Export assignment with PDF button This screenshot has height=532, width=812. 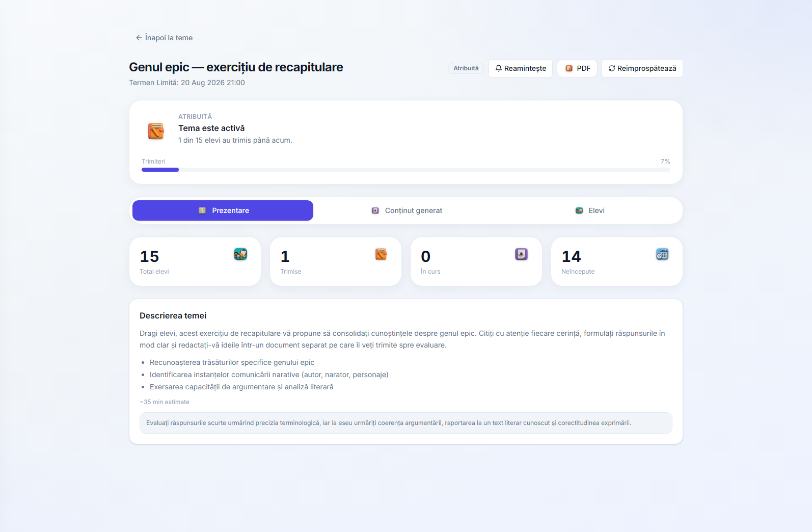point(577,68)
